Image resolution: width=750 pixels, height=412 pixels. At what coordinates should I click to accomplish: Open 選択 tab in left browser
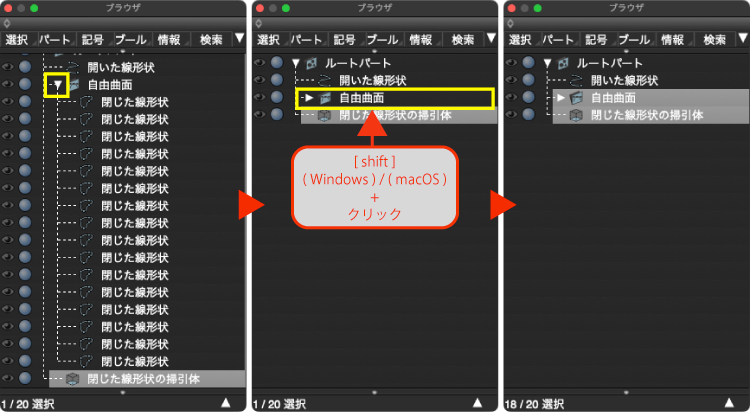[17, 40]
